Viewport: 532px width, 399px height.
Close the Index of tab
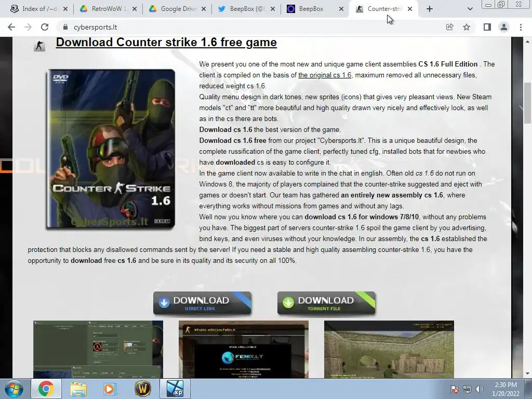65,9
